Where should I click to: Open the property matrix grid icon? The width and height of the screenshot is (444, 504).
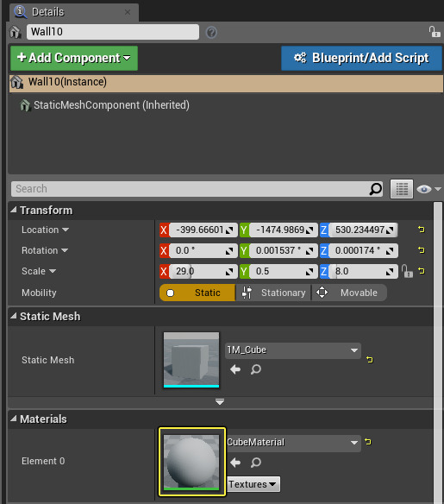pyautogui.click(x=402, y=189)
